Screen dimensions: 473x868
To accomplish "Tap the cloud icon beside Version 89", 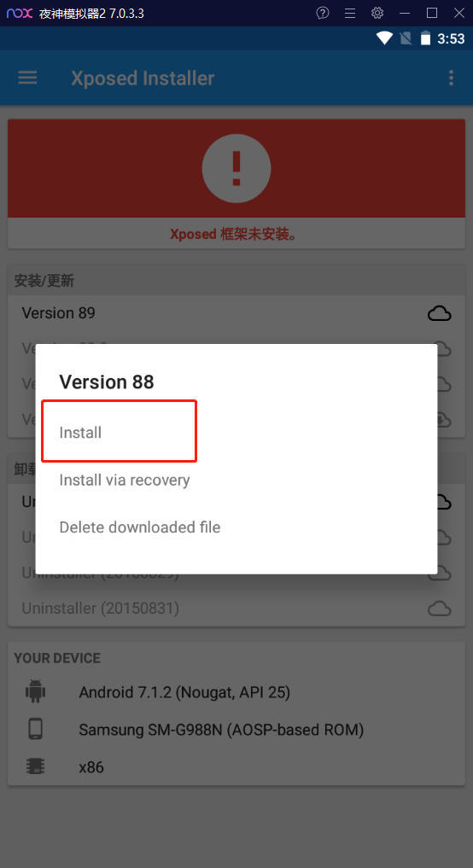I will click(x=439, y=313).
